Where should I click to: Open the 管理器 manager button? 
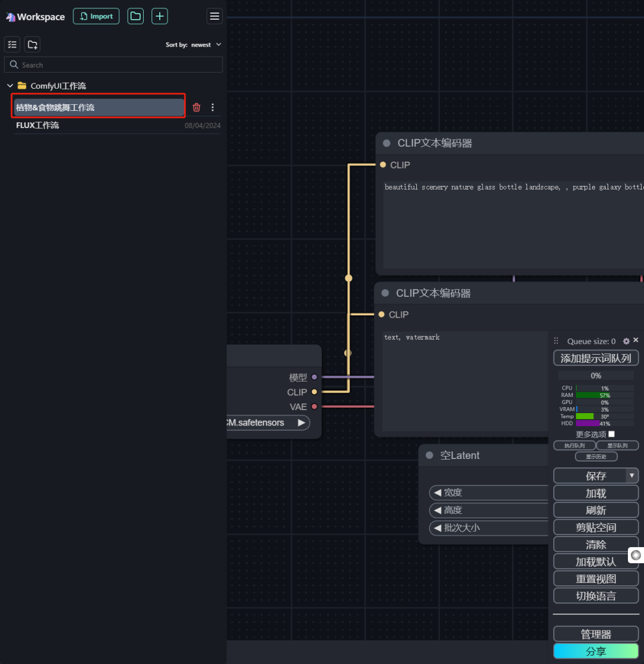(596, 634)
